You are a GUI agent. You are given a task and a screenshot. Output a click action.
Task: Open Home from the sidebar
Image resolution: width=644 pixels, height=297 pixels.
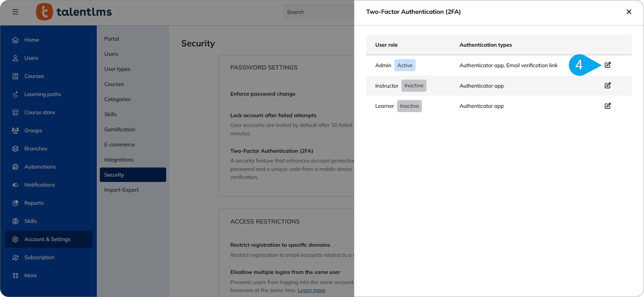point(31,40)
